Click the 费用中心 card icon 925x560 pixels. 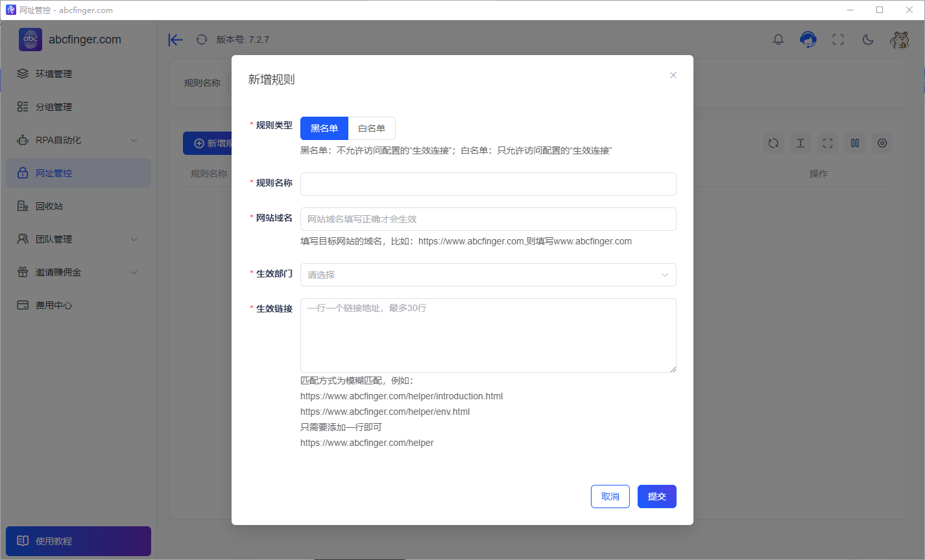click(x=23, y=305)
